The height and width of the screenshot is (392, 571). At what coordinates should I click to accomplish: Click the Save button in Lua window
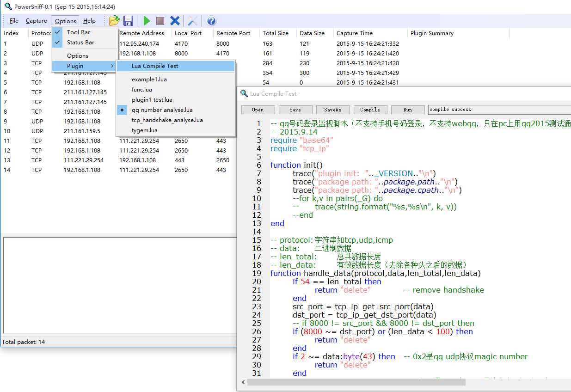coord(295,110)
